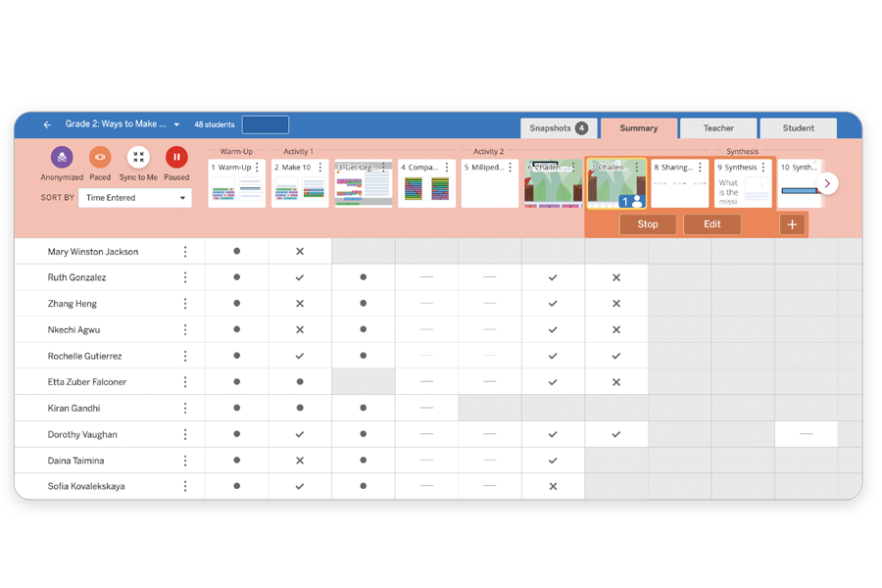Open three-dot menu on 9 Synthesis screen
Screen dimensions: 882x588
(x=763, y=168)
